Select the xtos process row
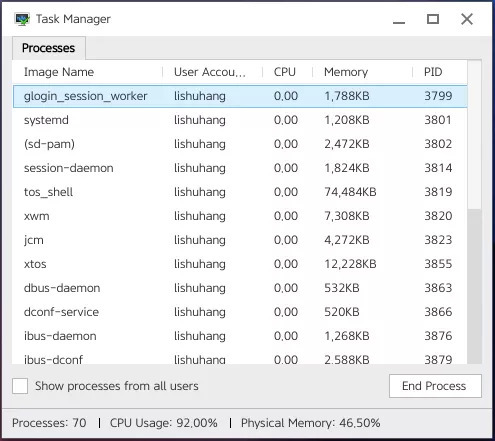Screen dimensions: 495x441 [x=240, y=264]
